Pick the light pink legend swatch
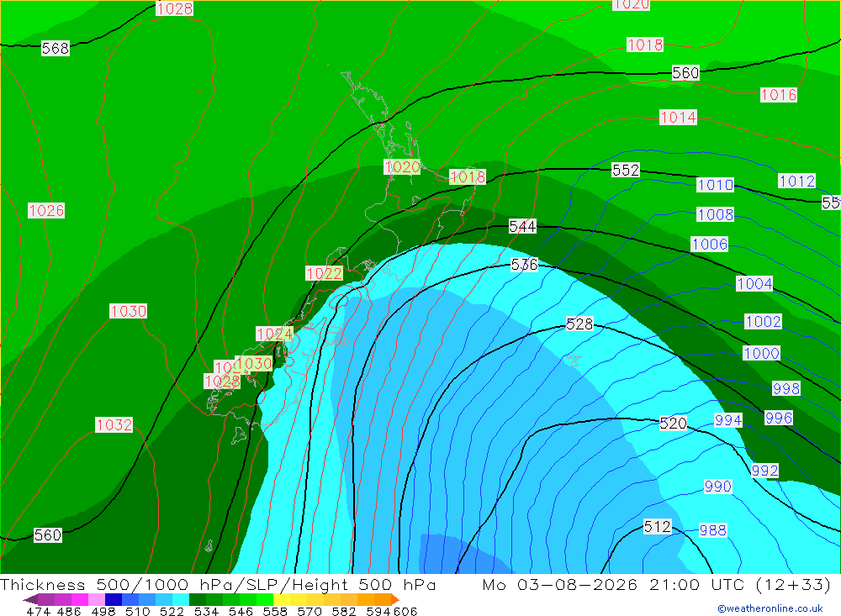The width and height of the screenshot is (841, 616). tap(97, 599)
